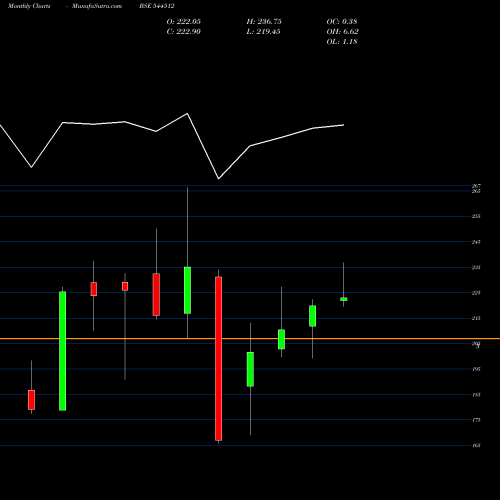Click the 'OL: 1.18' value
Screen dimensions: 500x500
(x=342, y=42)
